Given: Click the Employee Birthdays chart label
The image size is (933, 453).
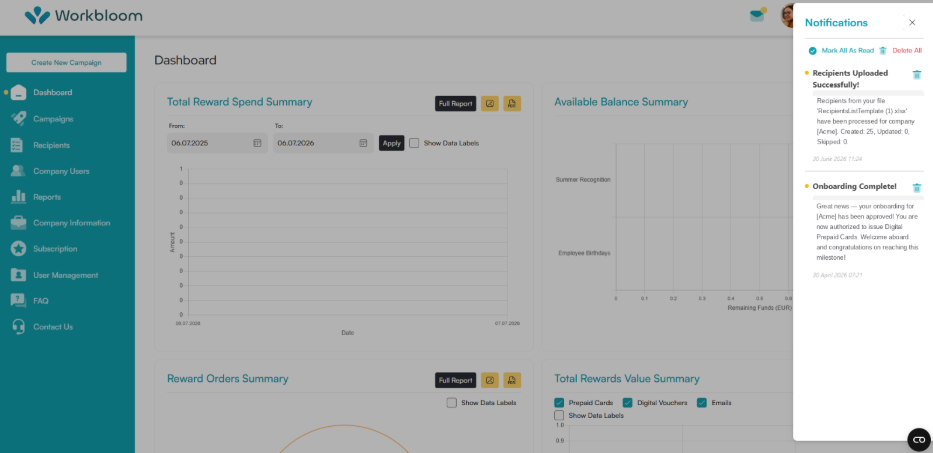Looking at the screenshot, I should point(584,253).
